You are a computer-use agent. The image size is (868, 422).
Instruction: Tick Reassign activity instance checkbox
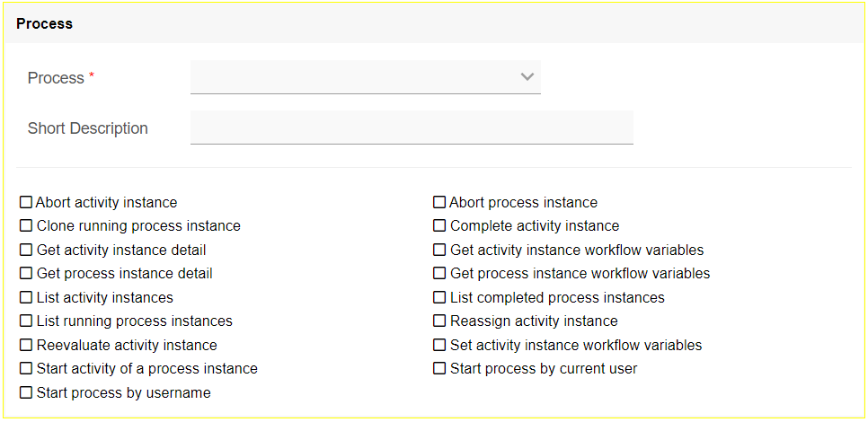(x=439, y=321)
